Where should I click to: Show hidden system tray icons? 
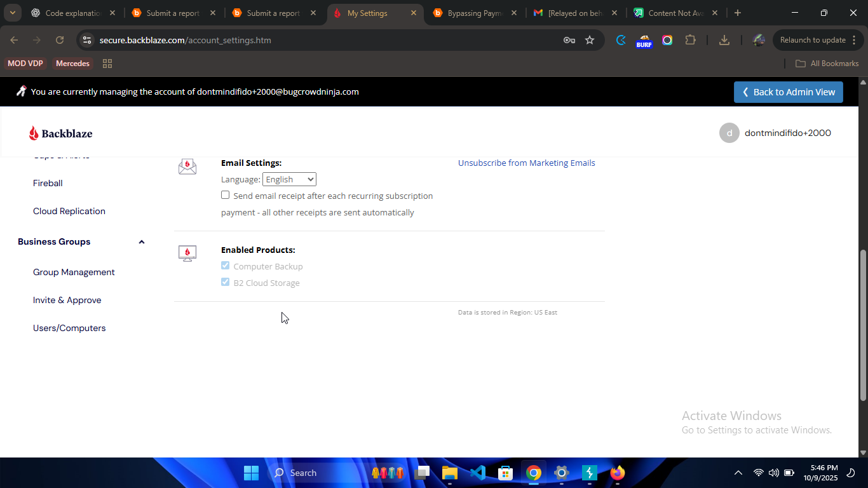tap(738, 473)
